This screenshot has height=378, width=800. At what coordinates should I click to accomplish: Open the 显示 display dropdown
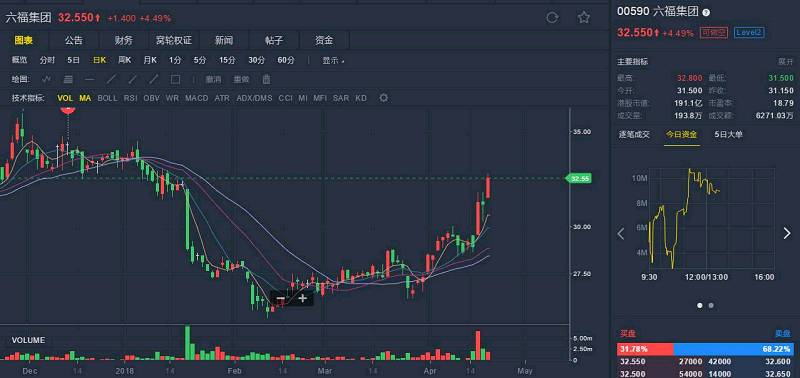tap(333, 60)
